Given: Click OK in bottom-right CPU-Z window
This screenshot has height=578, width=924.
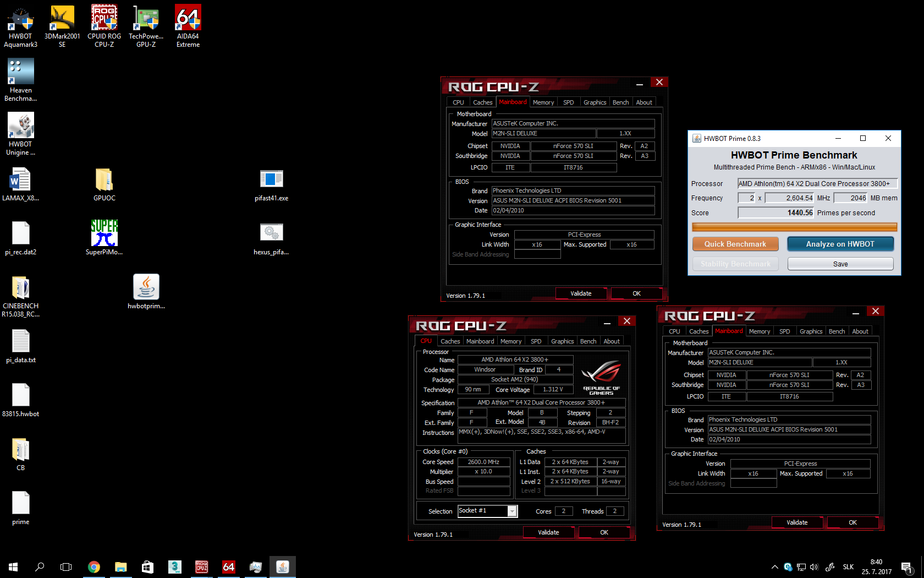Looking at the screenshot, I should pyautogui.click(x=853, y=522).
